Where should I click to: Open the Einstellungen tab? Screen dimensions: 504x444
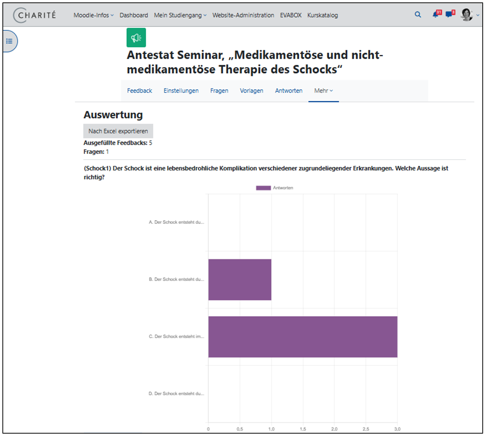pyautogui.click(x=181, y=91)
